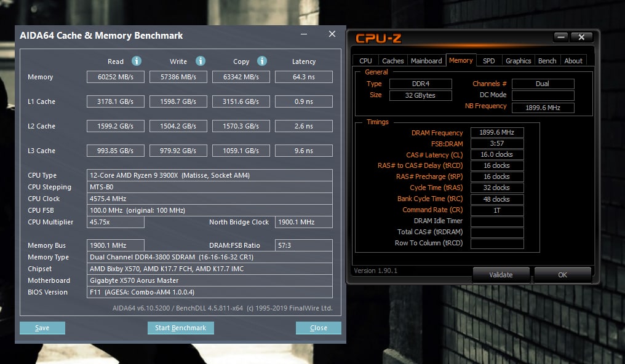Switch to the Graphics tab in CPU-Z
Image resolution: width=625 pixels, height=364 pixels.
(x=518, y=60)
